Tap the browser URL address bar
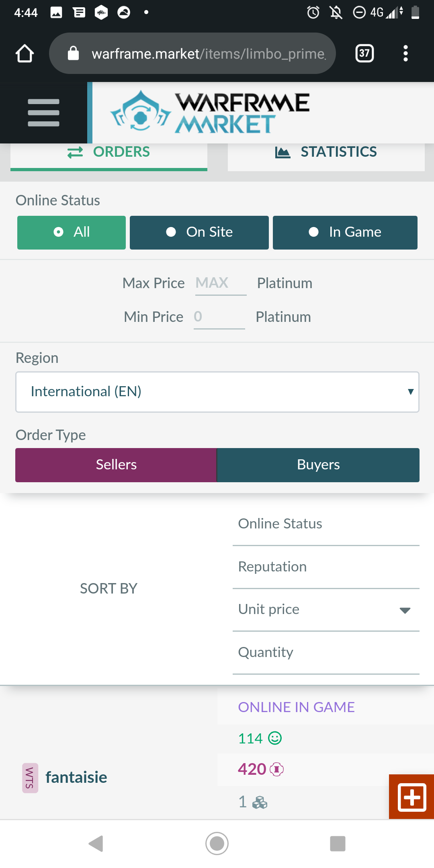Viewport: 434px width, 868px height. [192, 53]
